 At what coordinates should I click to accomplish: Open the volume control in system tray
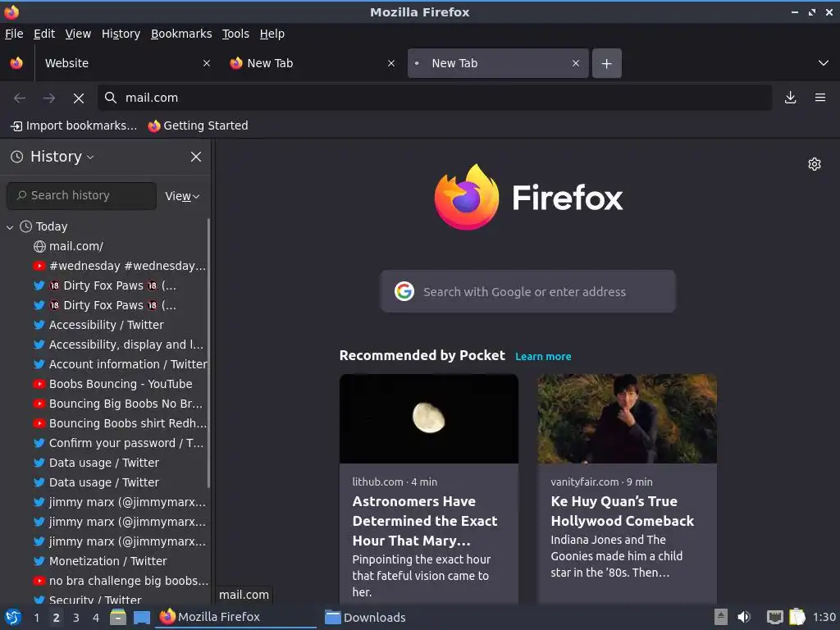743,617
